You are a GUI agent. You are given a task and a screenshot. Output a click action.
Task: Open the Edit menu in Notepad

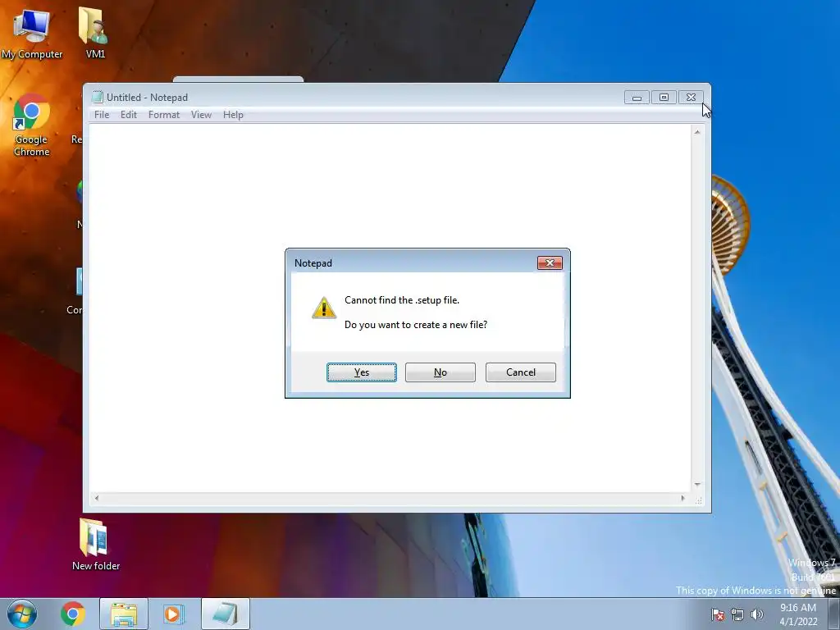tap(129, 115)
